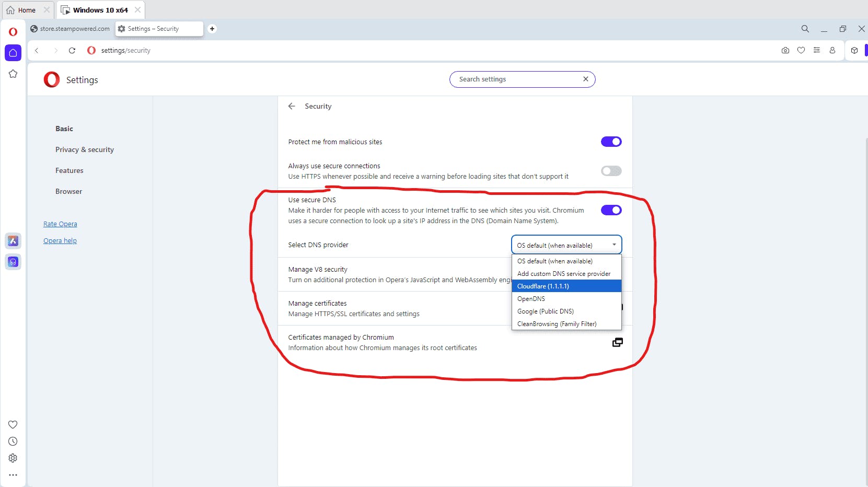
Task: Take a snapshot with the camera icon
Action: (785, 51)
